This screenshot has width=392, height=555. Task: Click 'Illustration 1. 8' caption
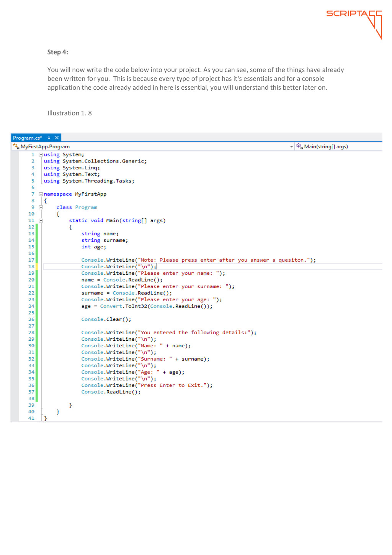pyautogui.click(x=70, y=113)
